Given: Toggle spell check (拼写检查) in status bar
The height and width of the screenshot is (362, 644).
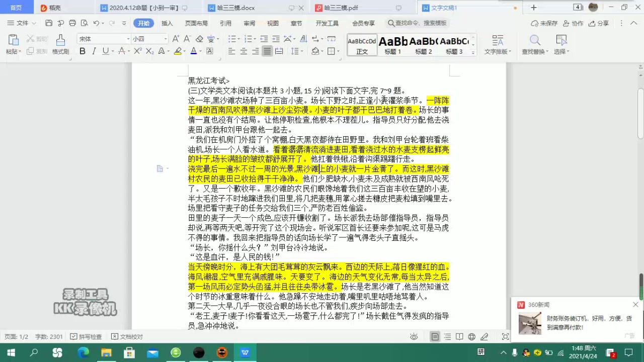Looking at the screenshot, I should pyautogui.click(x=86, y=337).
